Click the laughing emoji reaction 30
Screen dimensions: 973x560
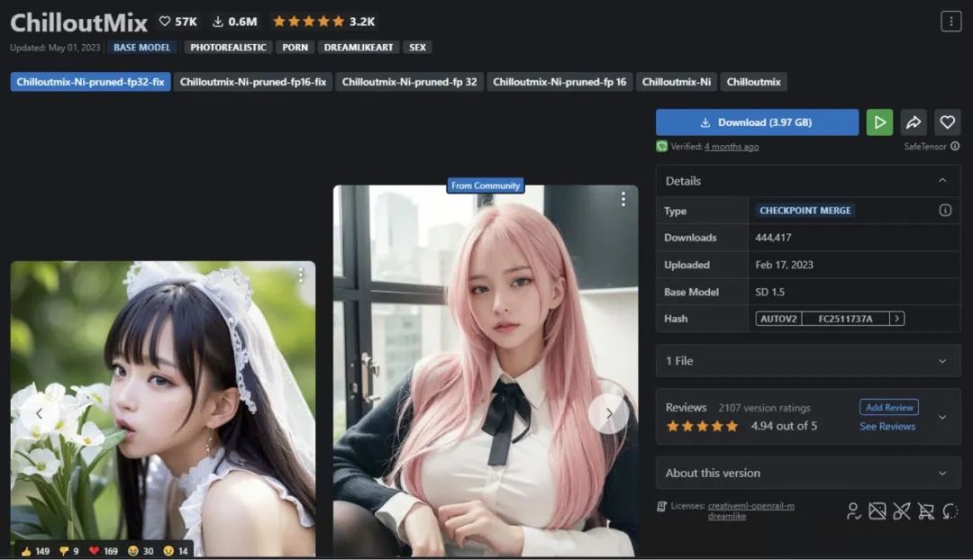[x=141, y=551]
